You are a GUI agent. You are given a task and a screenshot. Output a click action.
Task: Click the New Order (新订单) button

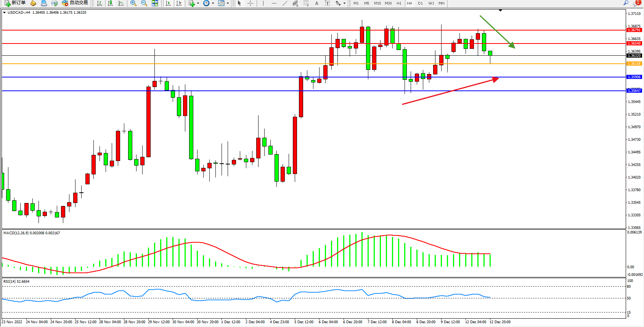pos(15,3)
